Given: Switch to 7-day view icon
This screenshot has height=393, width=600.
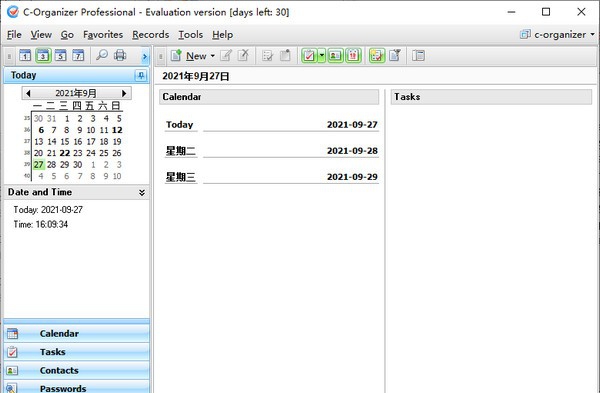Looking at the screenshot, I should tap(78, 56).
